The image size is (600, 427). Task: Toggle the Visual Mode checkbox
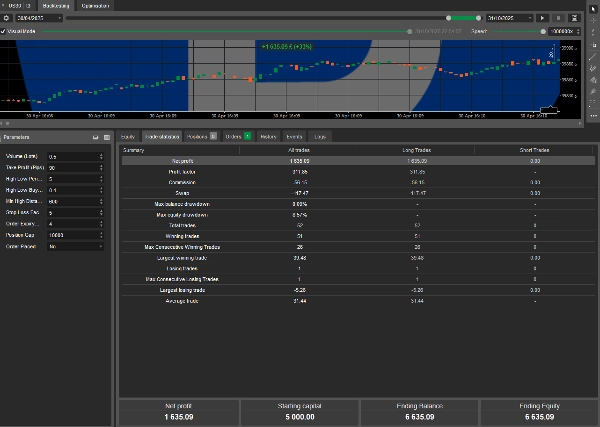point(4,31)
